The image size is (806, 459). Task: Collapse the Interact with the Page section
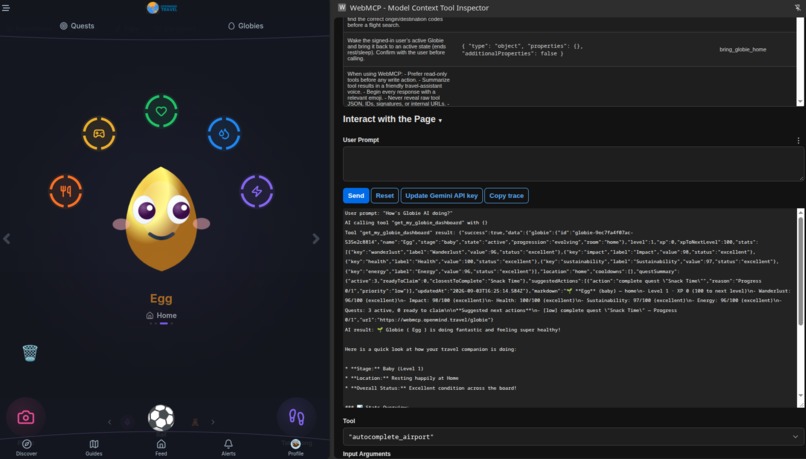coord(392,119)
